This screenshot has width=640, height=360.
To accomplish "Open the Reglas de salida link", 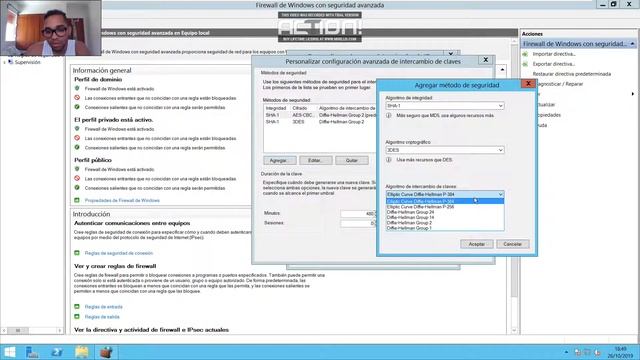I will pos(102,317).
